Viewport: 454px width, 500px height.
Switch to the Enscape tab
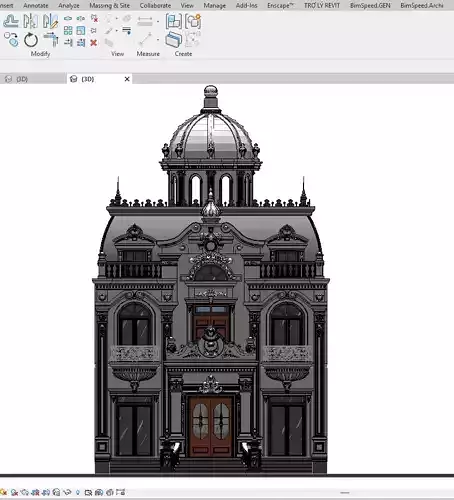[281, 6]
